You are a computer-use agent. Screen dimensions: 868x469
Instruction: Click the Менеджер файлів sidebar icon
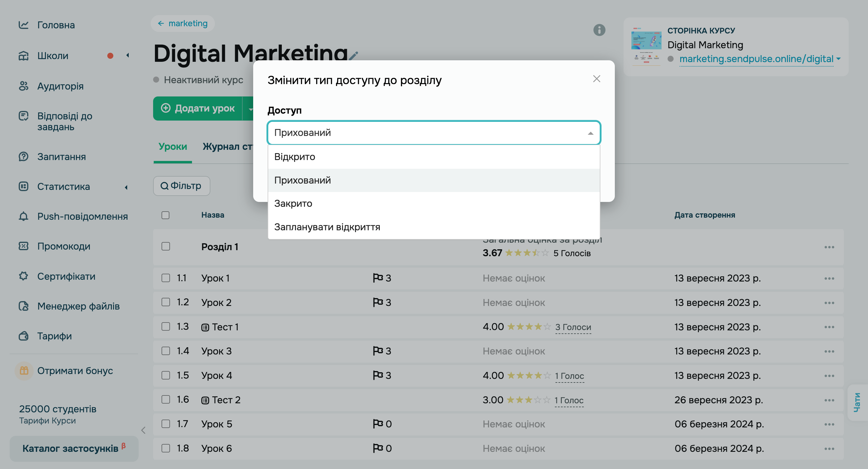23,306
